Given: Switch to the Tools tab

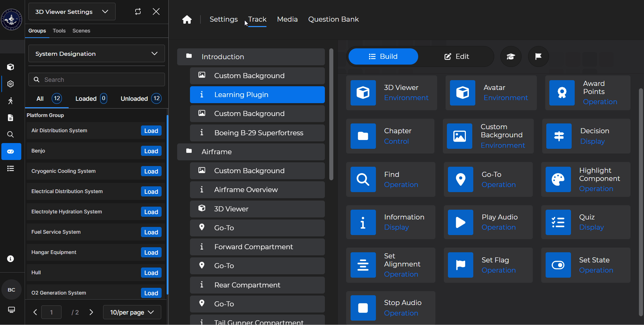Looking at the screenshot, I should click(x=59, y=31).
